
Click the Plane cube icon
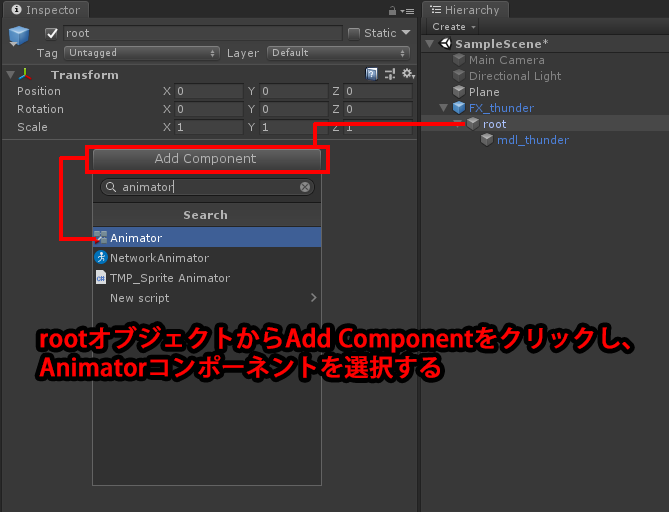tap(459, 91)
